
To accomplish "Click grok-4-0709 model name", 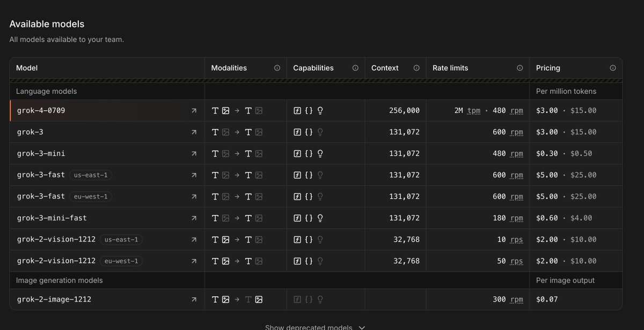I will click(41, 111).
